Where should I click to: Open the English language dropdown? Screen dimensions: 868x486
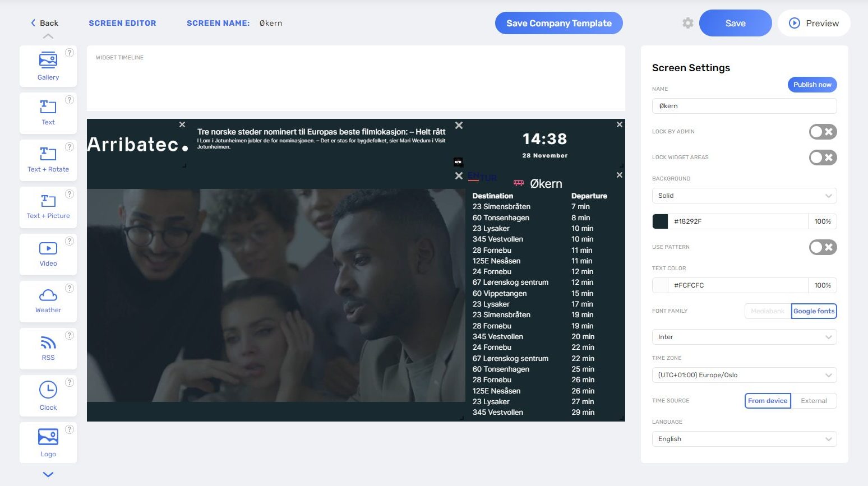tap(744, 439)
